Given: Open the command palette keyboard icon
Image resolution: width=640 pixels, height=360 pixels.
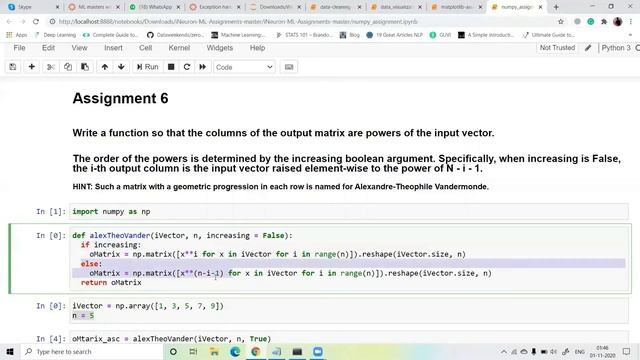Looking at the screenshot, I should point(289,67).
